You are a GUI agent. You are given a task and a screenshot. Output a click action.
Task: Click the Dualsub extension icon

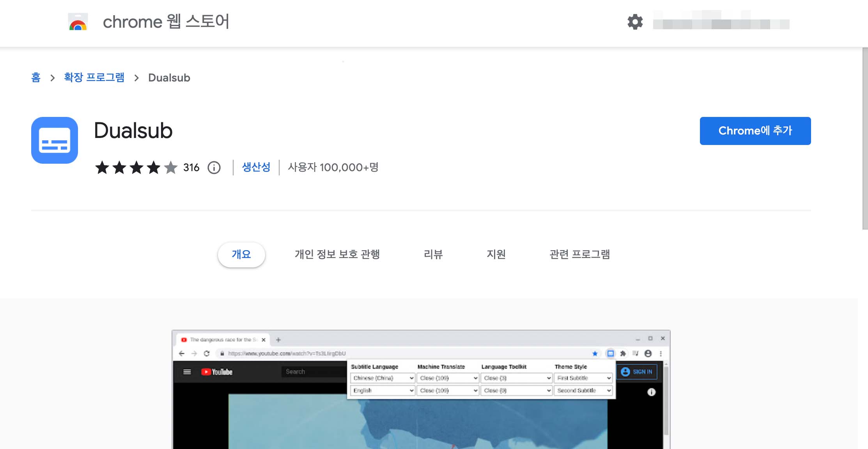click(x=55, y=140)
